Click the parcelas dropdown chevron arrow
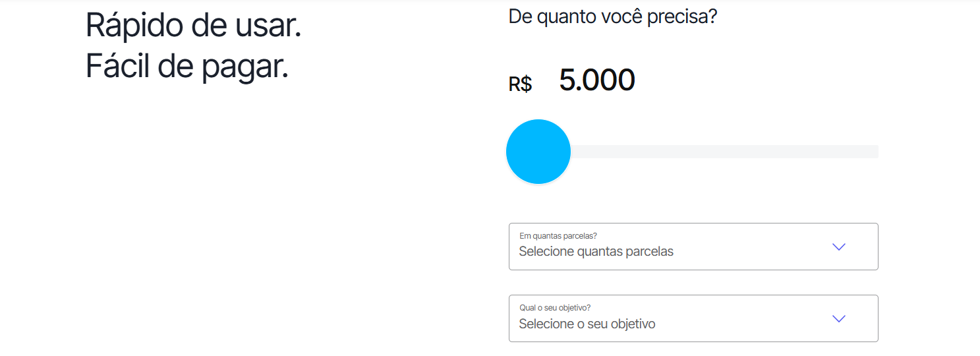This screenshot has width=980, height=356. point(838,247)
